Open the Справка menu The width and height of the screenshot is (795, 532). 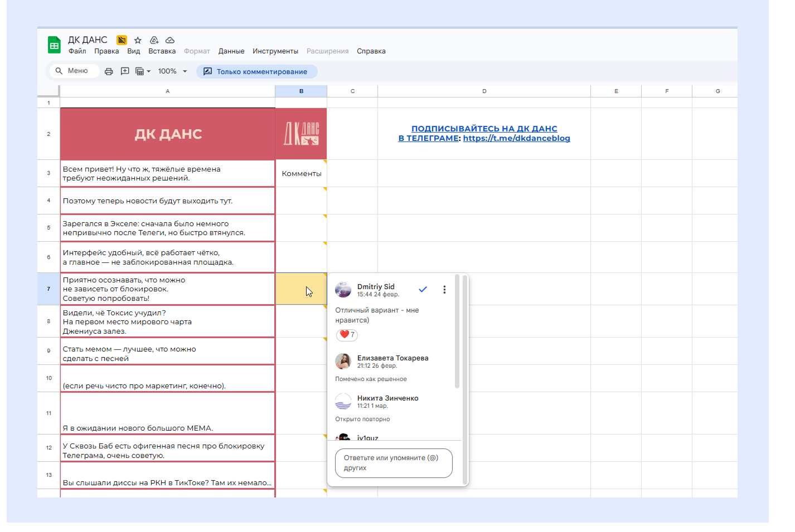(371, 51)
